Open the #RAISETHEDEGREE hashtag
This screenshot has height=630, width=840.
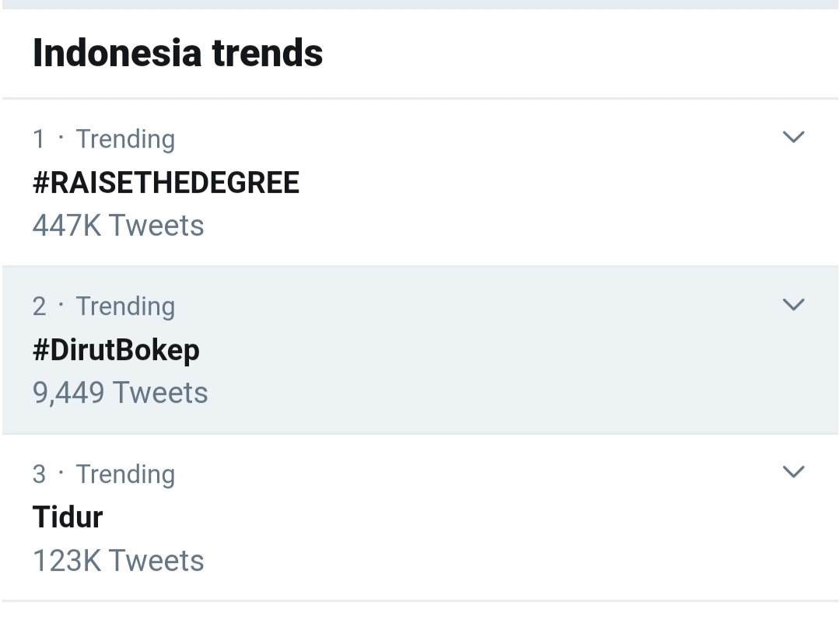tap(166, 183)
